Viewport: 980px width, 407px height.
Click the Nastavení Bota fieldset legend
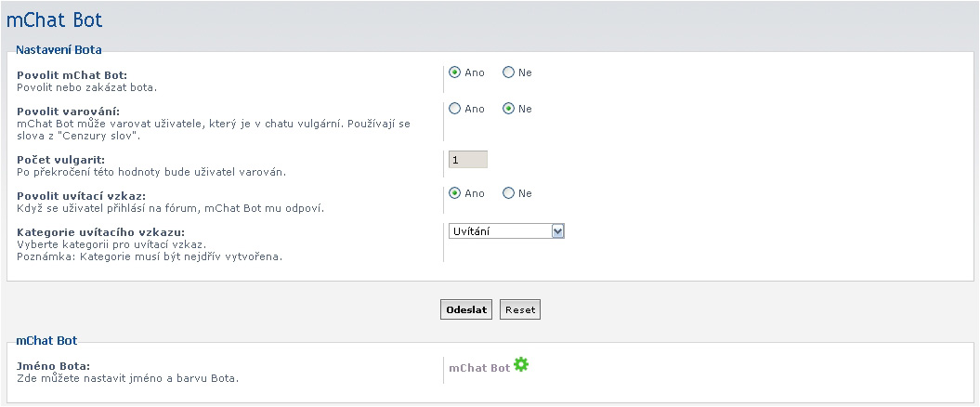point(59,49)
